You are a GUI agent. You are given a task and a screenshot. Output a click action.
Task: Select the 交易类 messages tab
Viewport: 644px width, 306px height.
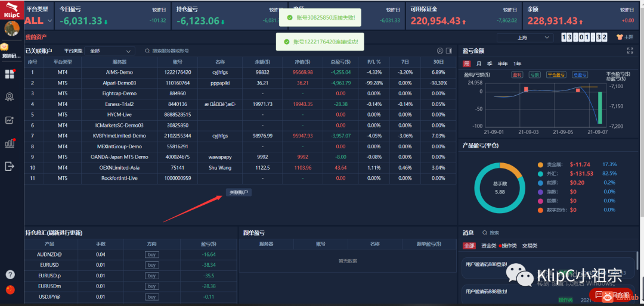point(530,246)
